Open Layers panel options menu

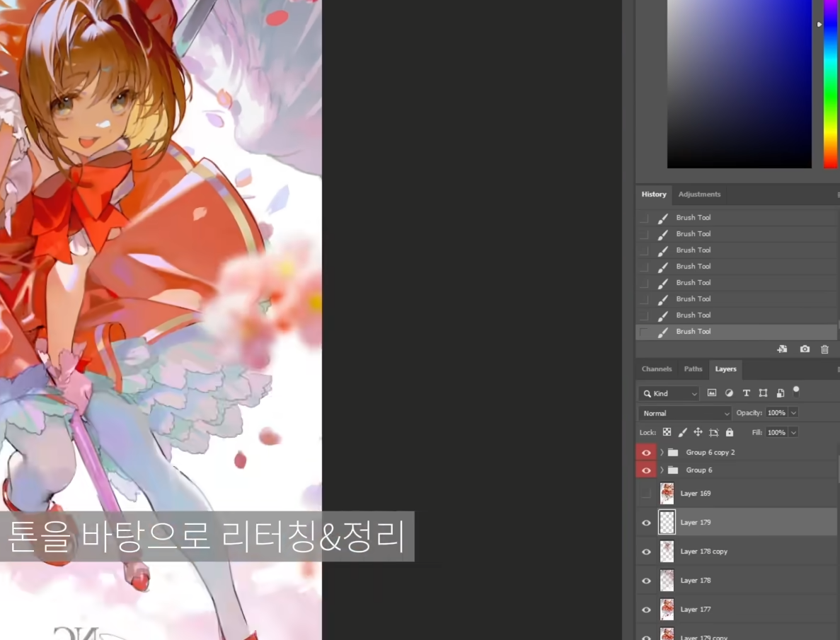click(837, 370)
